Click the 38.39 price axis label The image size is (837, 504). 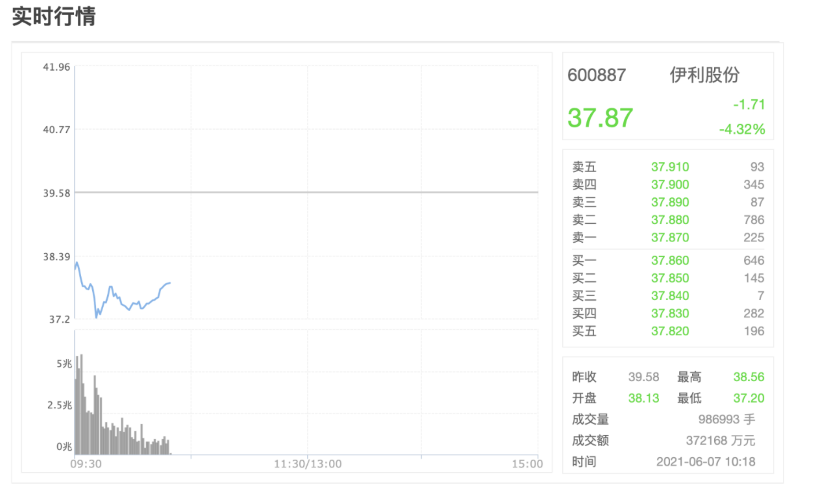pyautogui.click(x=57, y=257)
